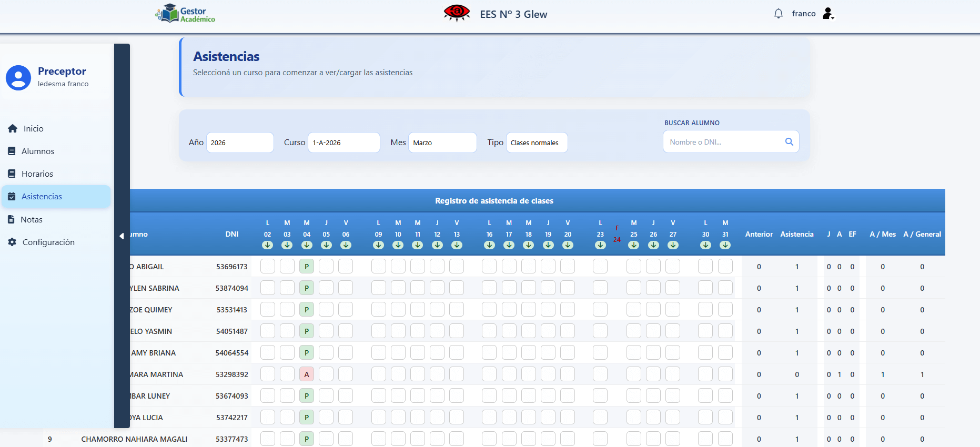This screenshot has height=447, width=980.
Task: Open Notas from the sidebar menu
Action: click(31, 220)
